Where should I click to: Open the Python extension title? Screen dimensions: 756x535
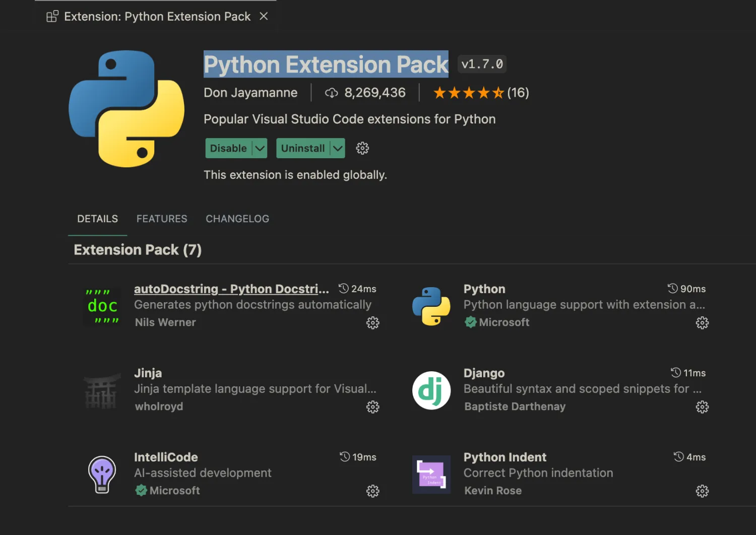pyautogui.click(x=484, y=289)
